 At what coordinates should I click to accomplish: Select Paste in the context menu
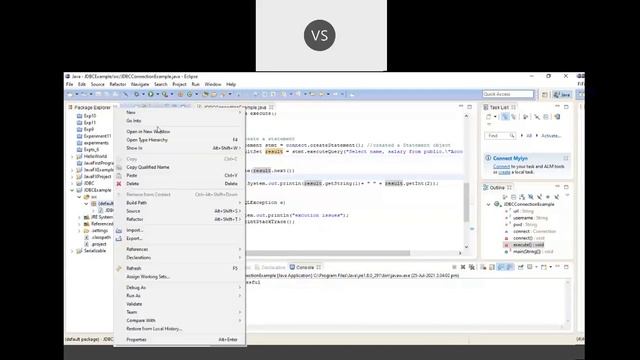pos(180,175)
